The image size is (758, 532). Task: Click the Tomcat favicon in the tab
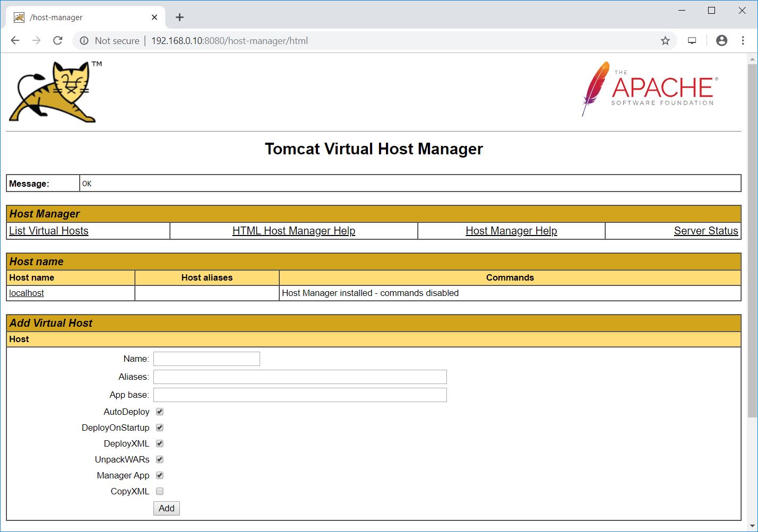(19, 18)
